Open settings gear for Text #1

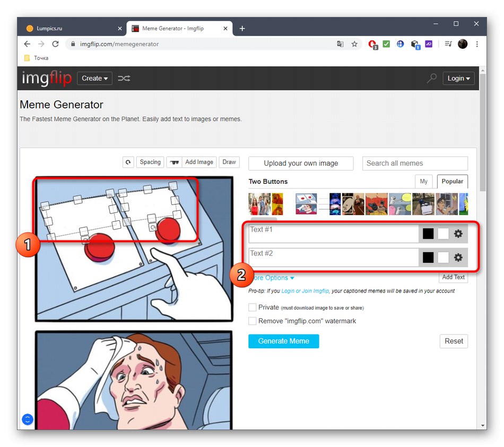tap(458, 234)
